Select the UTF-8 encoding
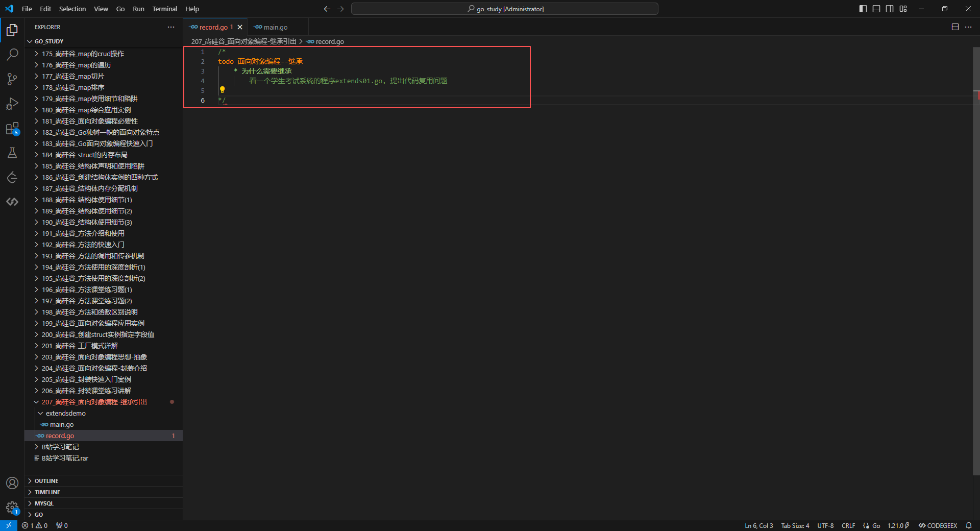This screenshot has height=531, width=980. pyautogui.click(x=825, y=525)
